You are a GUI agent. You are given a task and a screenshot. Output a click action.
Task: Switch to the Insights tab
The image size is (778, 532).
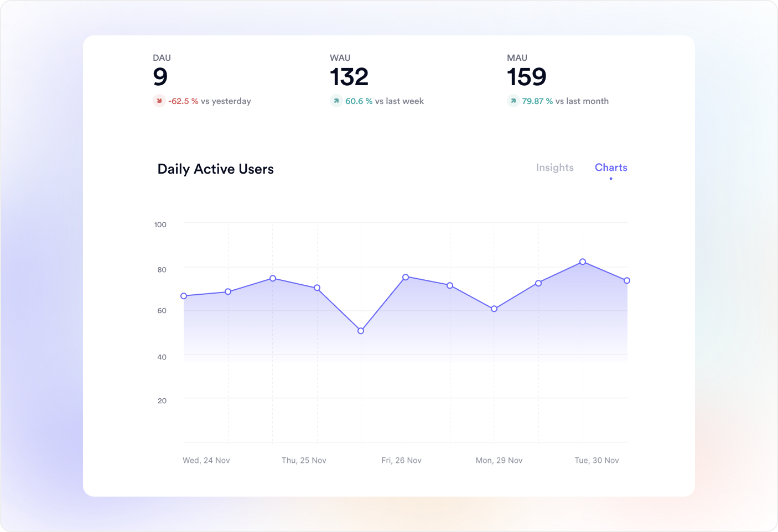[x=554, y=168]
